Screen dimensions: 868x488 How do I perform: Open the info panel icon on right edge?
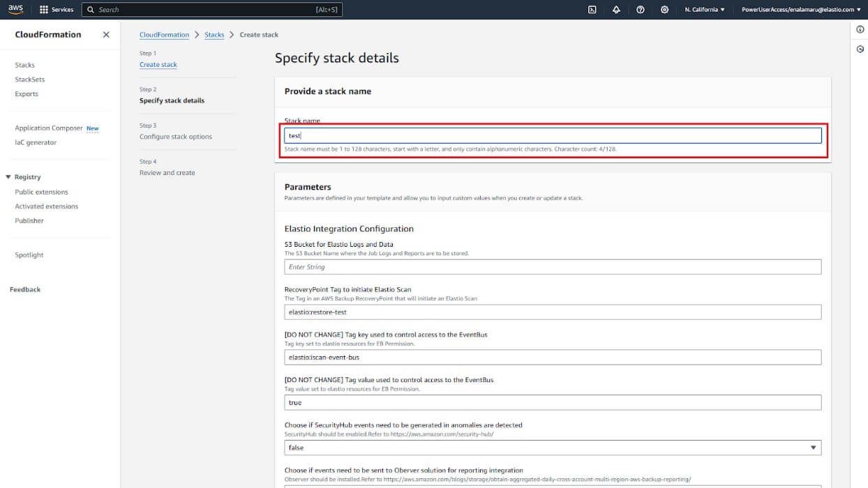tap(860, 29)
